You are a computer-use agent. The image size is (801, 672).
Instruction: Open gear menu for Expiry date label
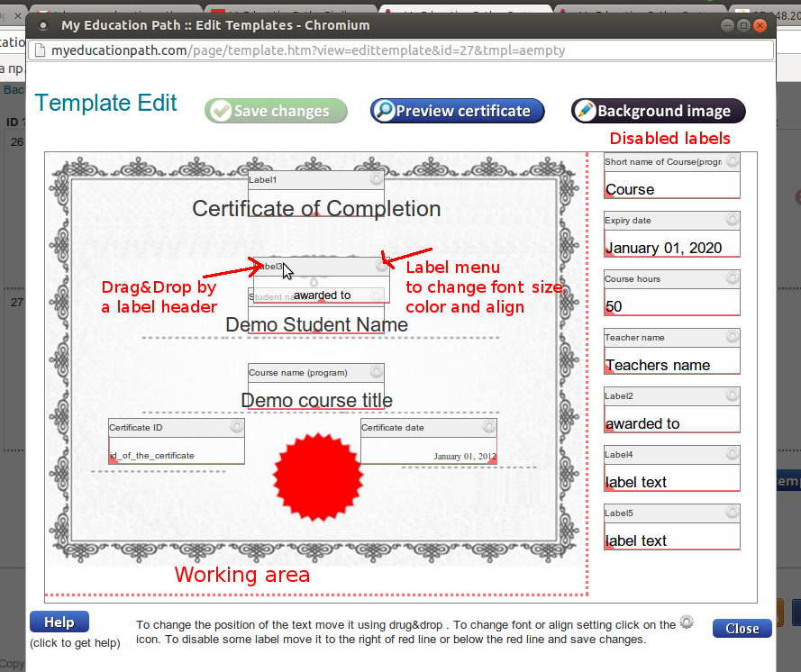coord(732,220)
